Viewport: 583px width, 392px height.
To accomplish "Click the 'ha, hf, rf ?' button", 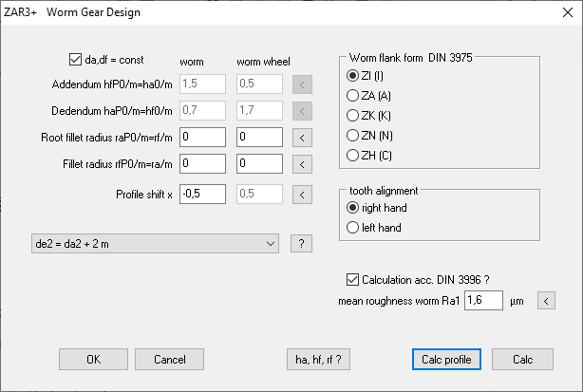I will tap(319, 360).
